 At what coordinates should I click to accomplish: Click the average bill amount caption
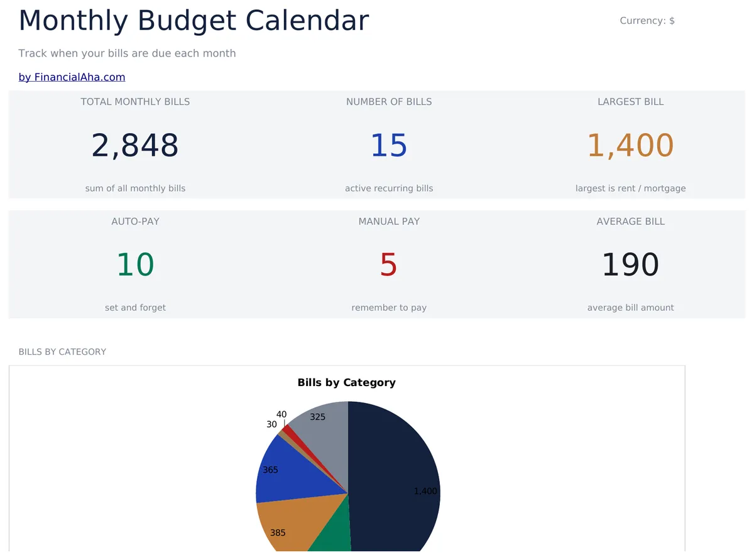click(630, 308)
